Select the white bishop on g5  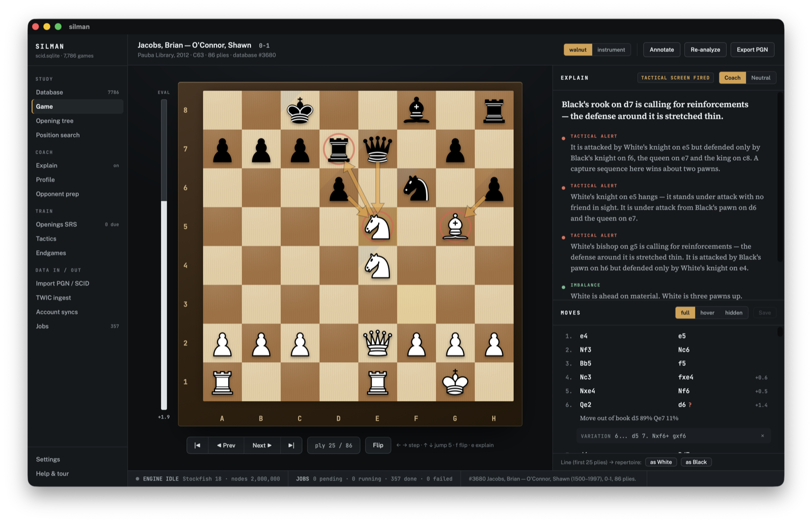455,227
